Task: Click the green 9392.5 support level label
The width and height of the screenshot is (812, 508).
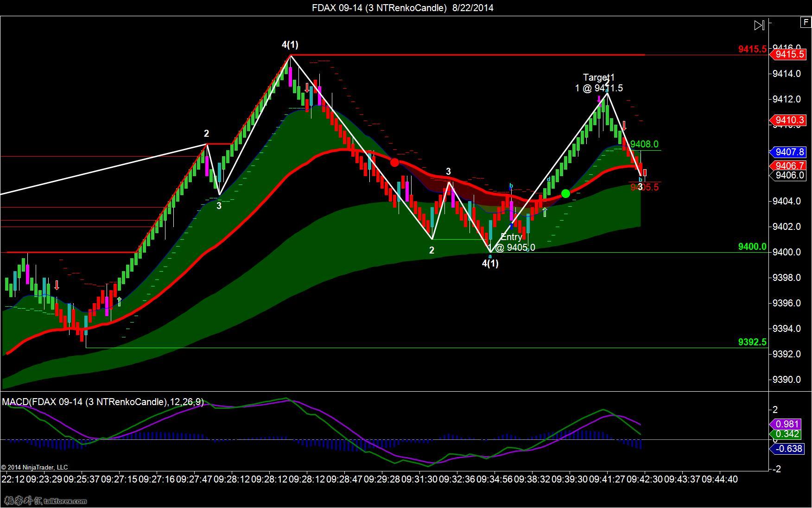Action: (x=752, y=342)
